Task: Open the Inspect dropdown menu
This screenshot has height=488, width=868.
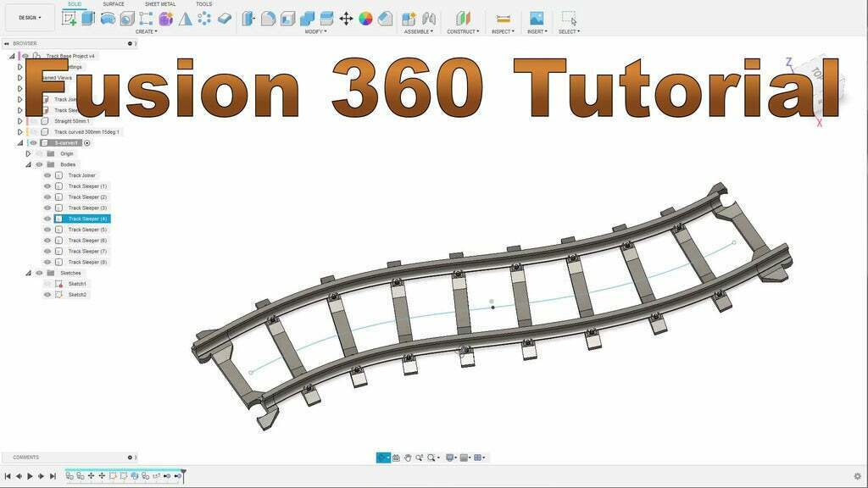Action: point(503,31)
